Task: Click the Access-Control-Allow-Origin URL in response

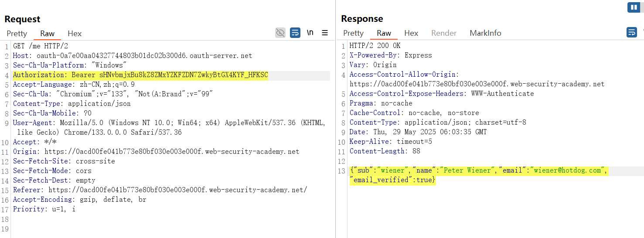Action: [477, 84]
